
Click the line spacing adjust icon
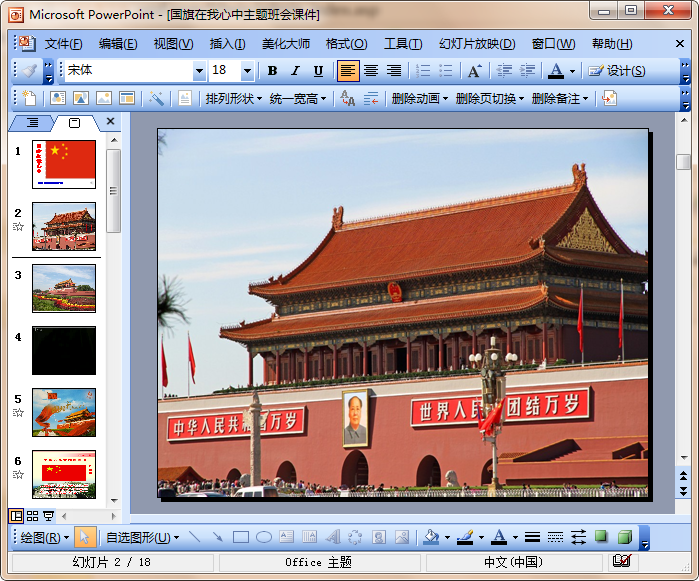coord(370,98)
